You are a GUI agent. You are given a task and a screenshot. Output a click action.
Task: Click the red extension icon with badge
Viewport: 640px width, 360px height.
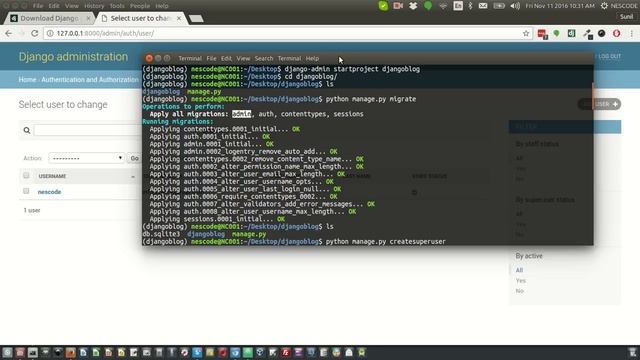[x=542, y=34]
